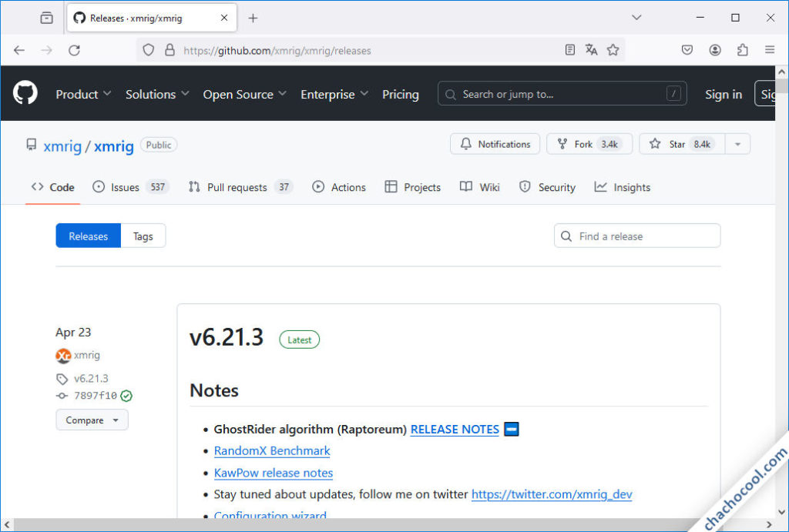This screenshot has height=532, width=789.
Task: Open the Firefox account profile icon
Action: click(x=715, y=50)
